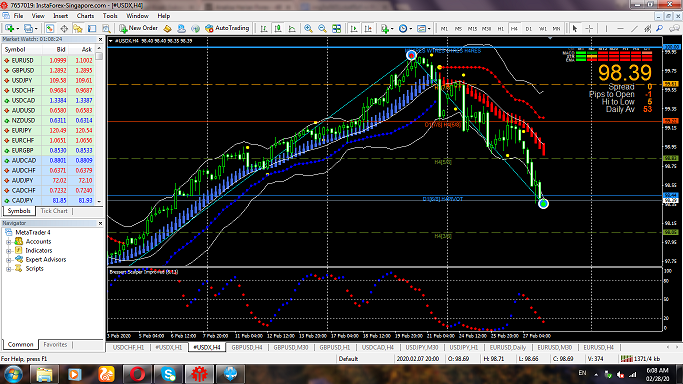Toggle the Market Watch panel toolbar button

[x=50, y=28]
